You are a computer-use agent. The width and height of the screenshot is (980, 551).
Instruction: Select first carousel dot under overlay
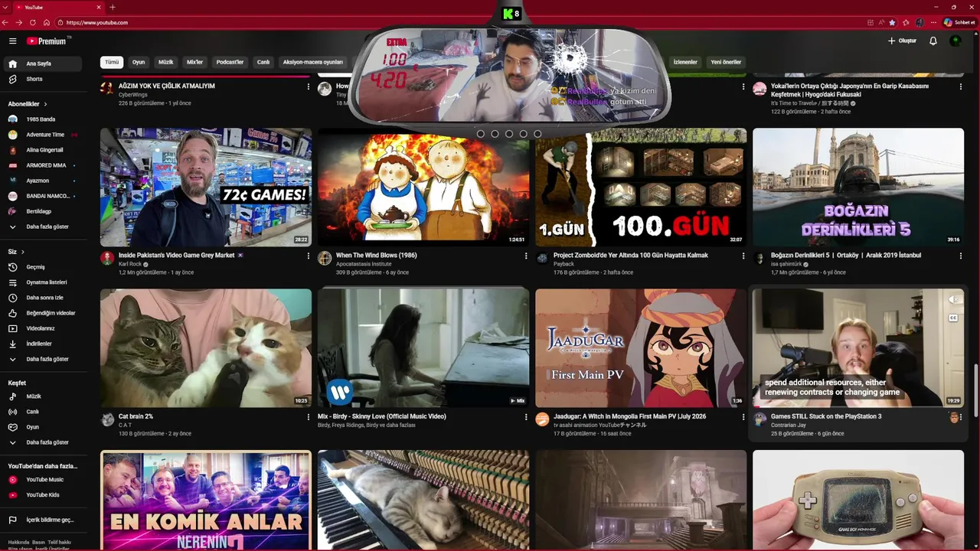[x=481, y=134]
